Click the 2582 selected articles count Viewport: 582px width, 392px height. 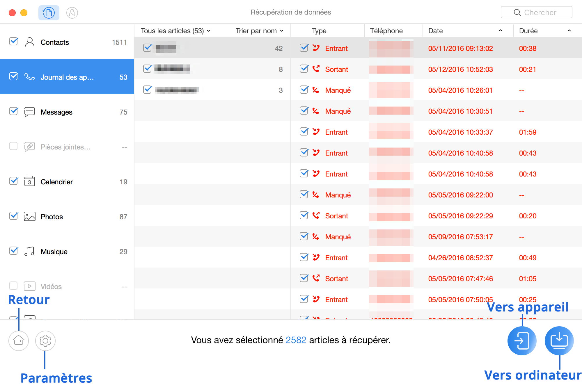(296, 340)
